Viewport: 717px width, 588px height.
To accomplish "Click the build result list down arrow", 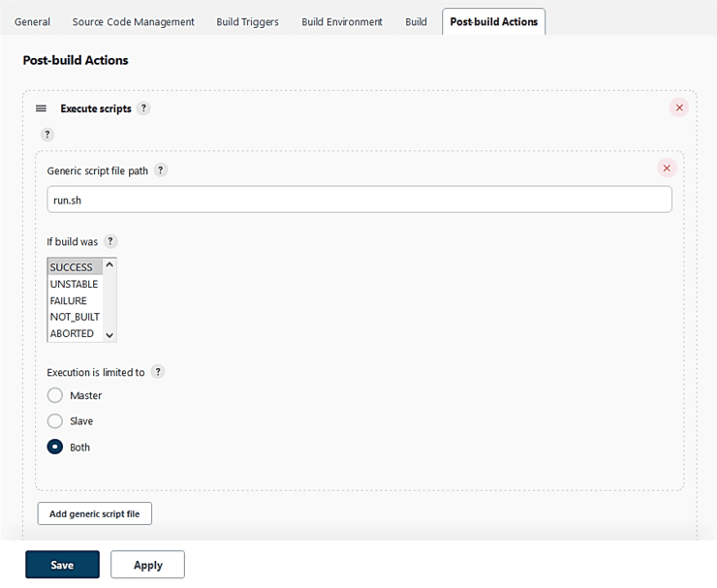I will [x=109, y=335].
